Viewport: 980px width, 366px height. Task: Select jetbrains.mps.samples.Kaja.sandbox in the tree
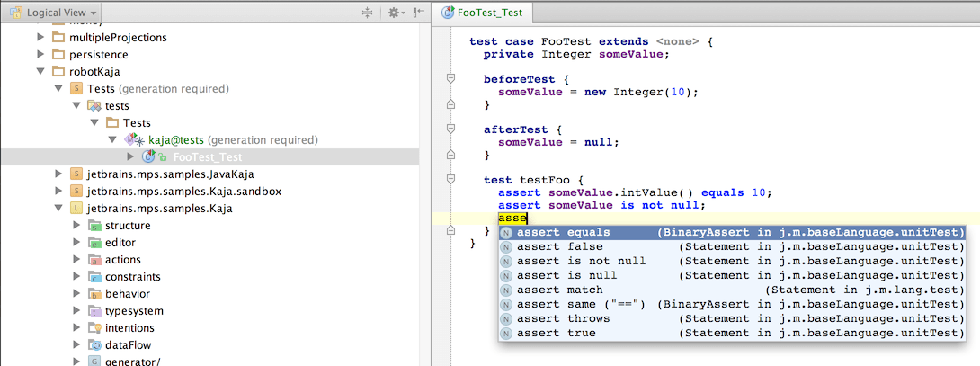(x=183, y=192)
